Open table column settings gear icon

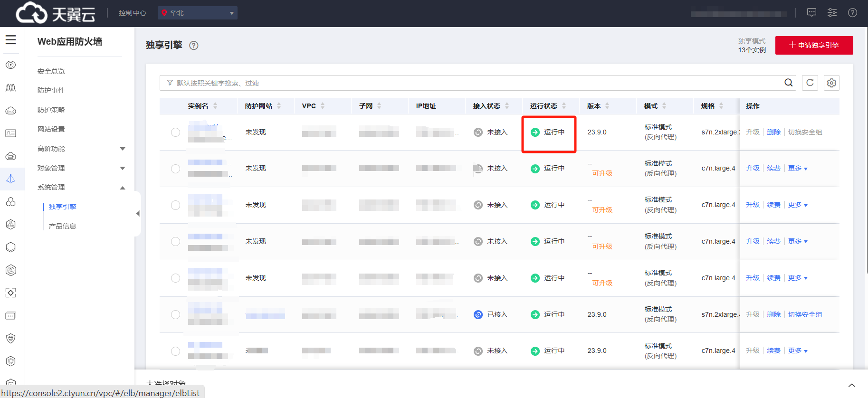[831, 83]
